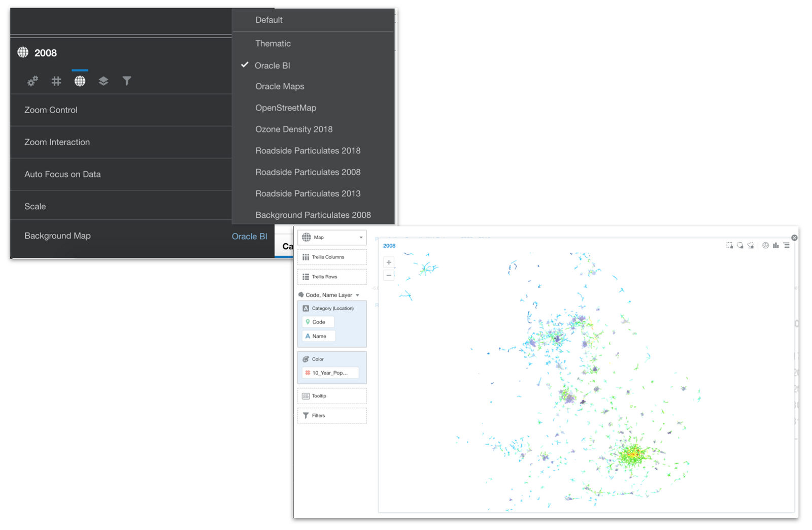812x530 pixels.
Task: Open the Map visualization type dropdown
Action: [x=332, y=238]
